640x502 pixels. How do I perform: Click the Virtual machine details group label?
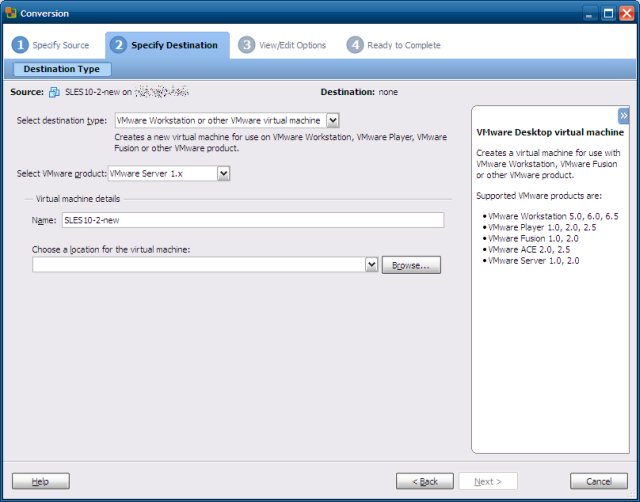(78, 199)
